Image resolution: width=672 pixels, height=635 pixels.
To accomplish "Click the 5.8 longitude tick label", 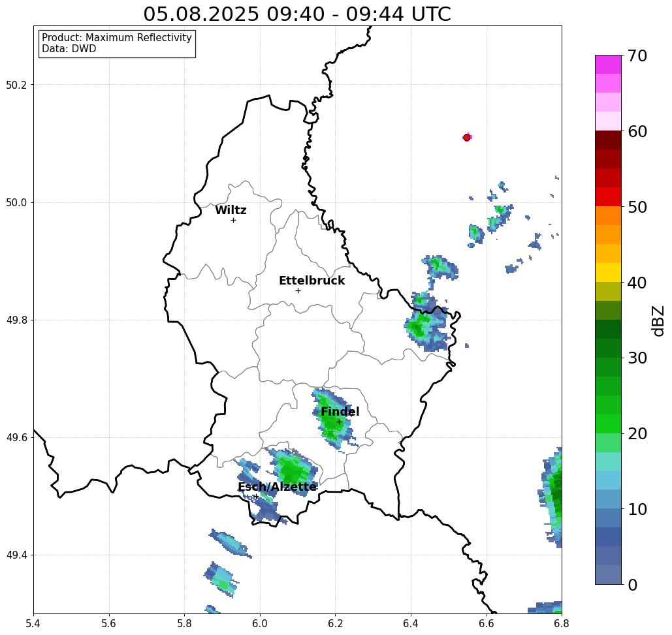I will (184, 623).
